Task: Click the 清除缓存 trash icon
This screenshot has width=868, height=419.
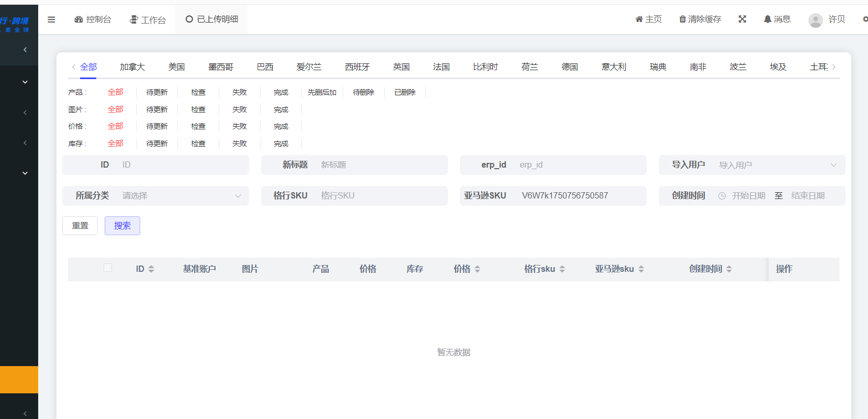Action: (682, 19)
